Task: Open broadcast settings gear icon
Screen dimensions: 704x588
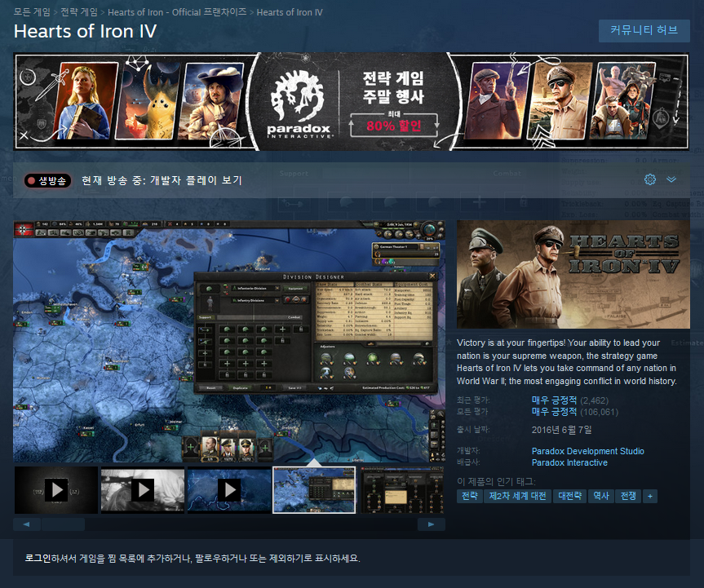Action: pos(649,179)
